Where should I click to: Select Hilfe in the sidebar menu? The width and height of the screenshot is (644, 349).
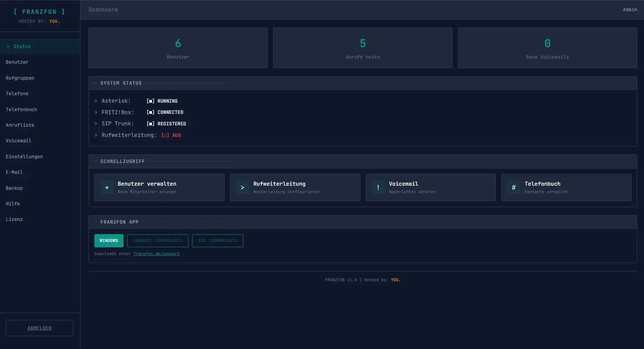13,203
